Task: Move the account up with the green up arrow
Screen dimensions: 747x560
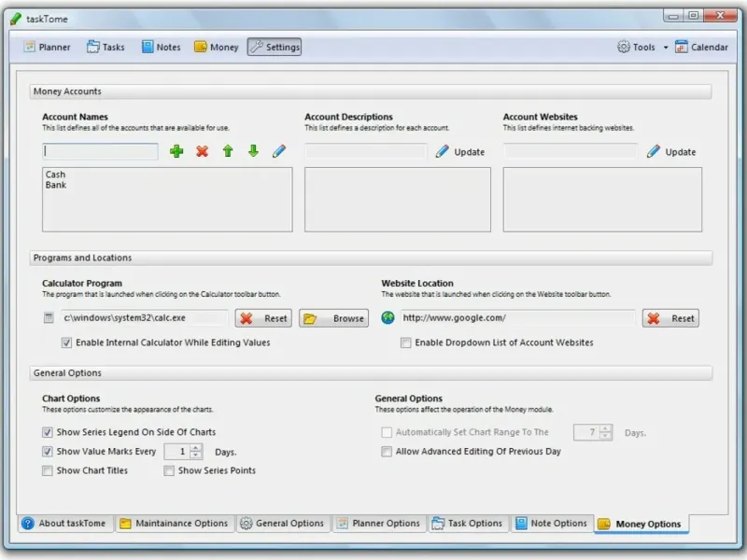Action: pyautogui.click(x=228, y=151)
